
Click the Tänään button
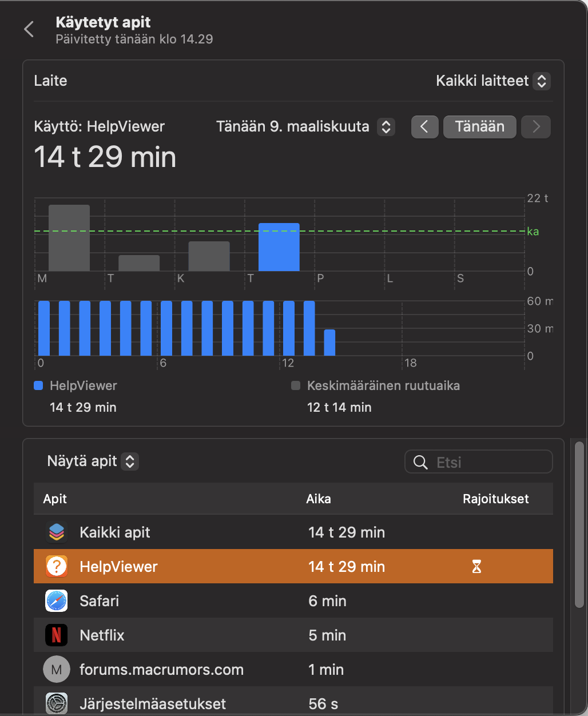(x=480, y=127)
